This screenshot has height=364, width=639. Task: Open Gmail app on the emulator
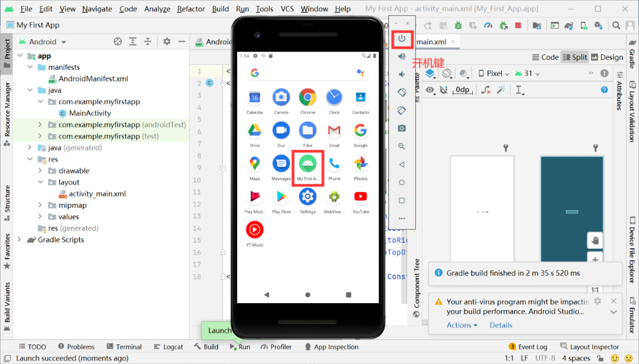[334, 134]
